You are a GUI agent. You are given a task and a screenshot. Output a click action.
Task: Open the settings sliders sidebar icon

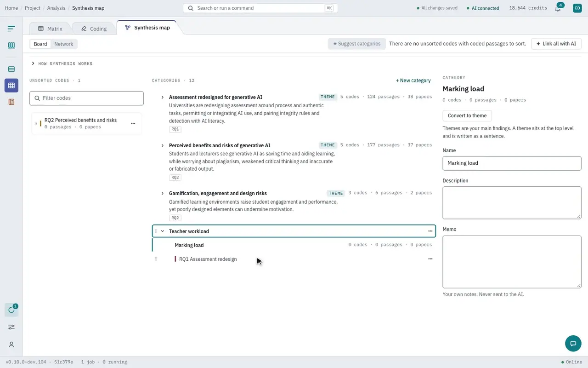[11, 327]
